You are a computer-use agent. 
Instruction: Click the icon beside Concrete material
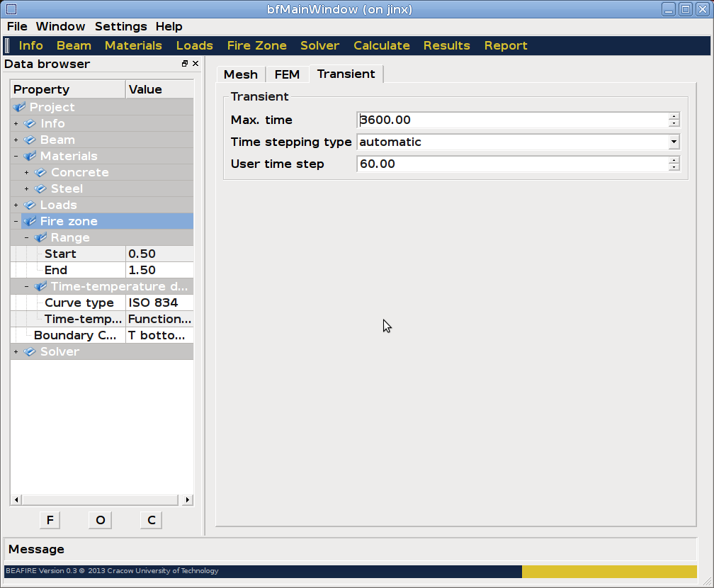[x=40, y=172]
